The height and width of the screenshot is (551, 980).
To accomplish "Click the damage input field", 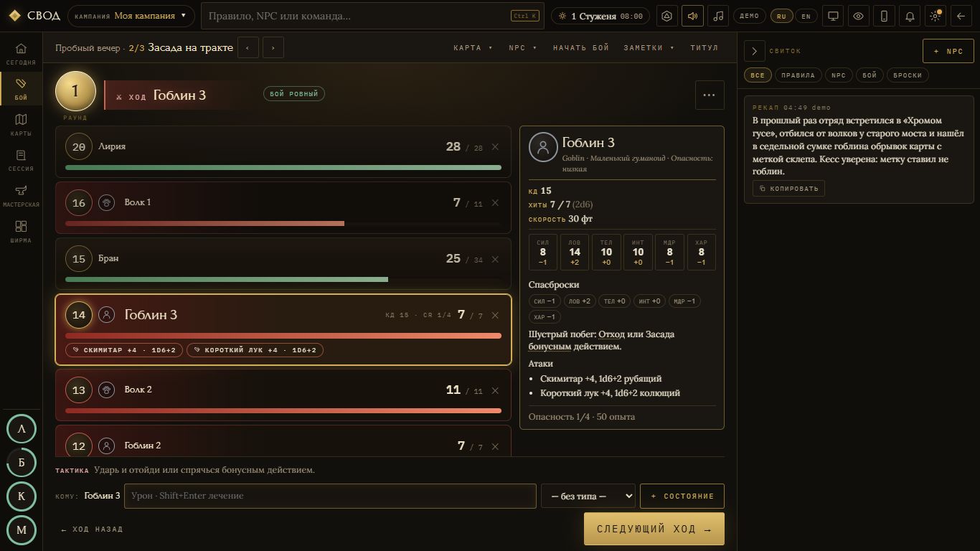I will click(330, 496).
